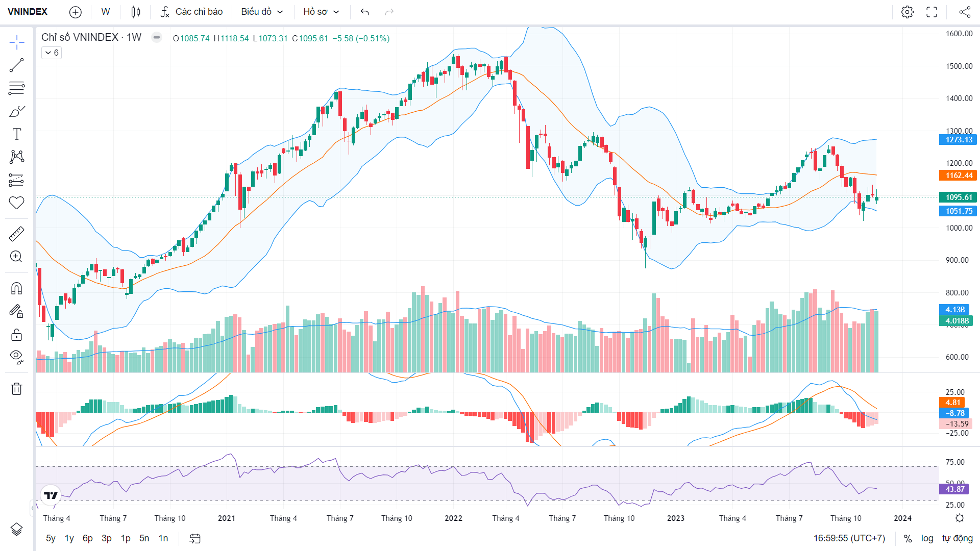Toggle lock all drawing tools
The width and height of the screenshot is (980, 551).
click(16, 335)
